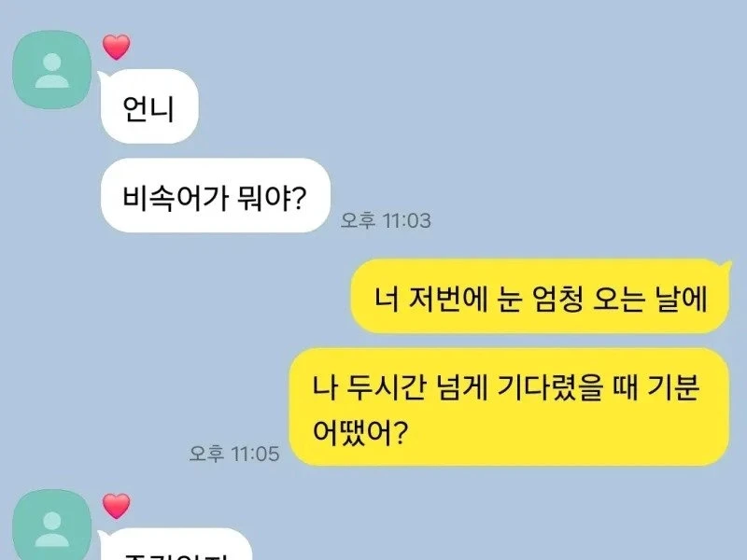Click the word '두시간' in the yellow message
Screen dimensions: 747x560
(385, 387)
